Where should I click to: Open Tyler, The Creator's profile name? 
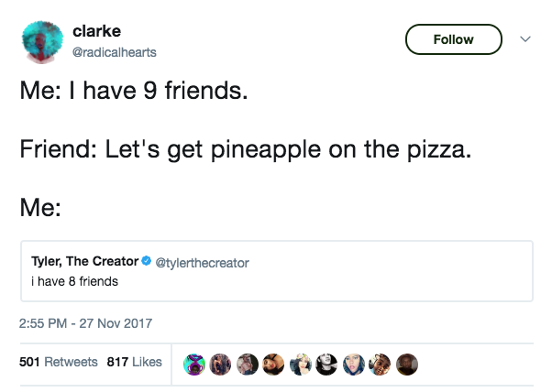(x=84, y=262)
